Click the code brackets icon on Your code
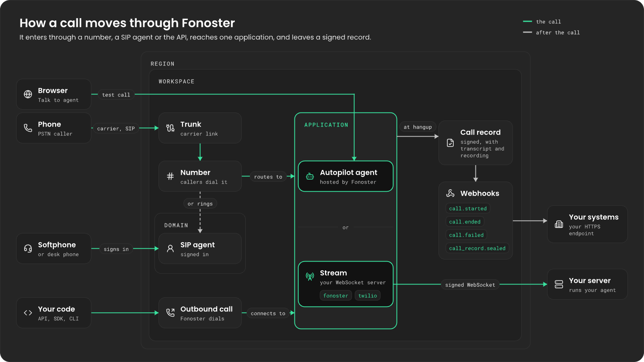The width and height of the screenshot is (644, 362). [28, 313]
